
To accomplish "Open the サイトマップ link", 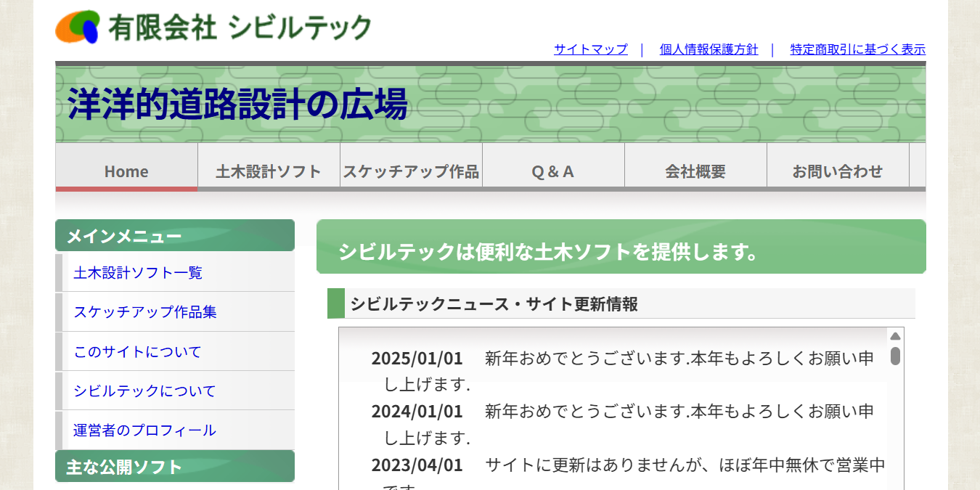I will click(x=590, y=49).
